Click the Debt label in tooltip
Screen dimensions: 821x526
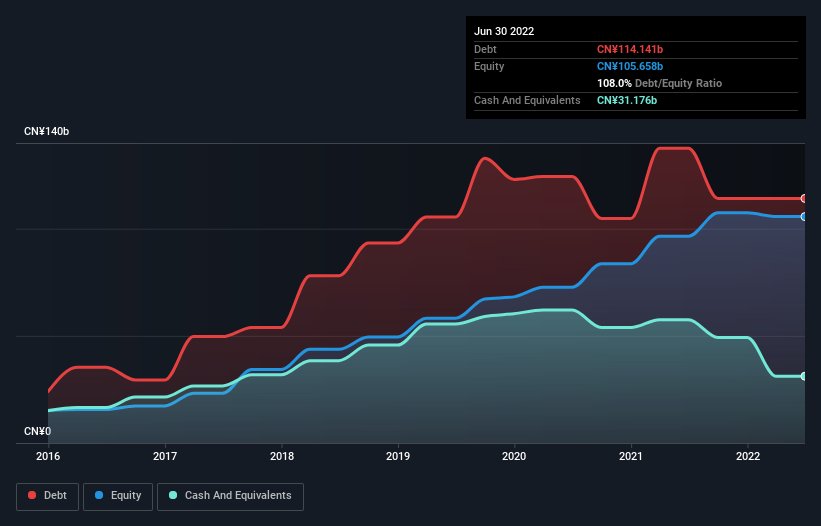pyautogui.click(x=485, y=49)
